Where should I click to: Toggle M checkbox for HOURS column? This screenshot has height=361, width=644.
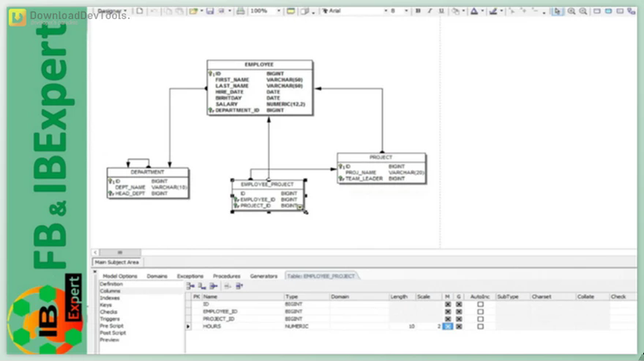(x=447, y=327)
